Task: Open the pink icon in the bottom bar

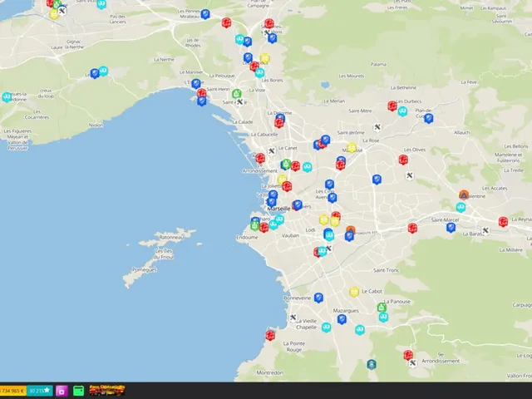Action: tap(62, 391)
